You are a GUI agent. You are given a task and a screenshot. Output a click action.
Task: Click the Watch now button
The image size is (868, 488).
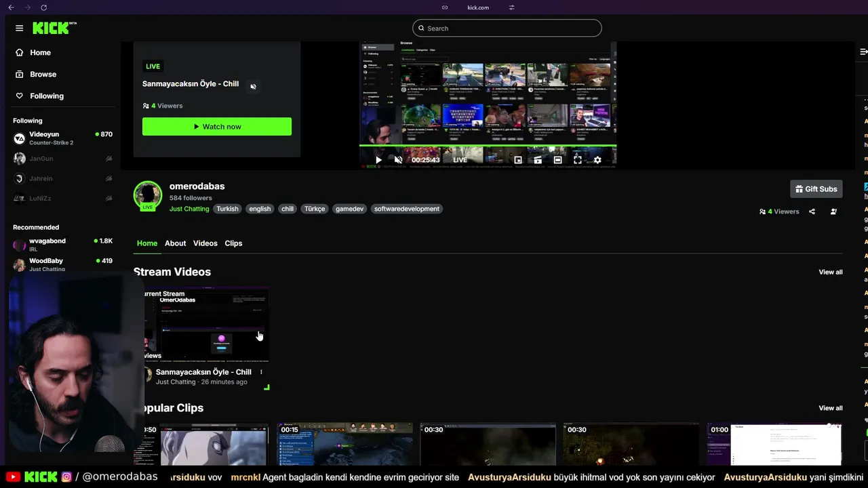pos(217,127)
